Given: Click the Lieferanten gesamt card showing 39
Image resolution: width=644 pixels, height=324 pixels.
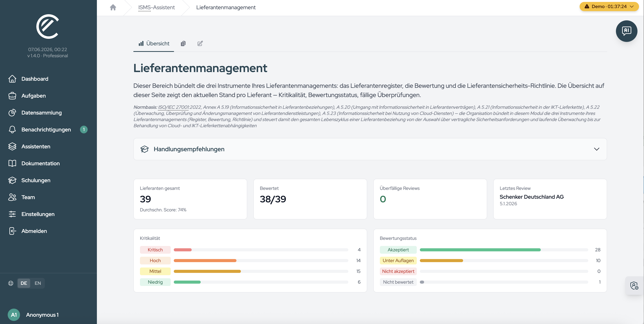Looking at the screenshot, I should [x=190, y=199].
